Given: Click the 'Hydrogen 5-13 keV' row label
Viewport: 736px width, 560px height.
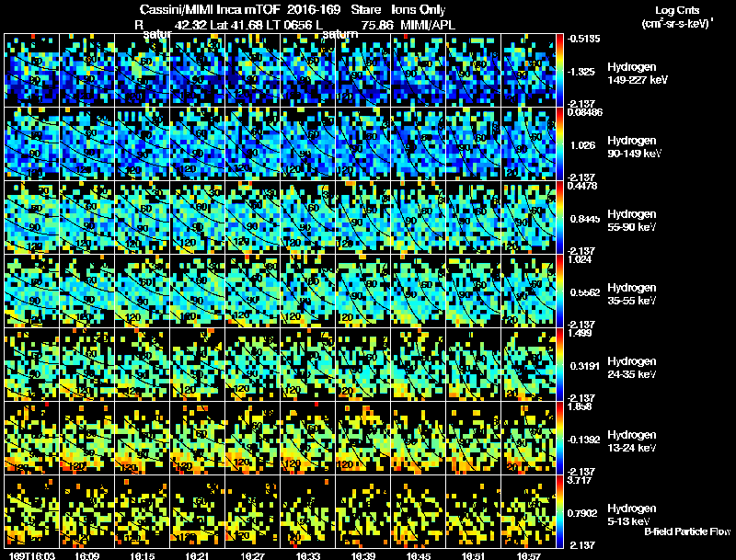Looking at the screenshot, I should (632, 515).
